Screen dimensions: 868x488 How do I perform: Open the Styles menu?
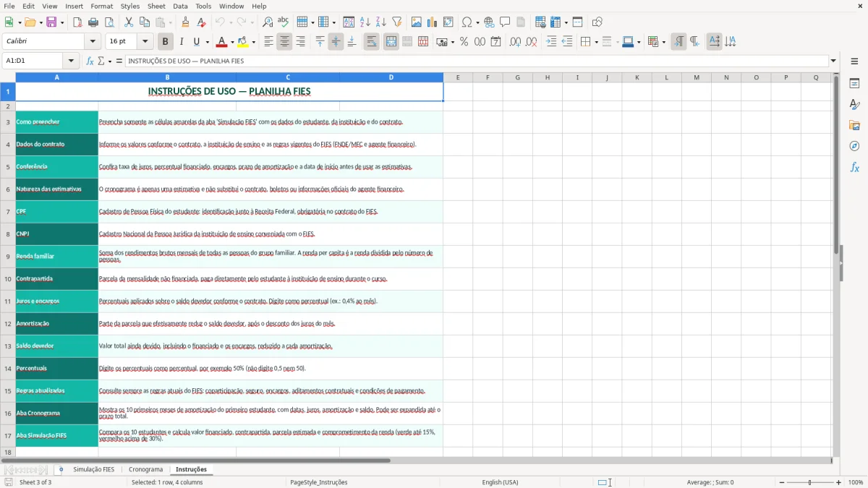point(130,6)
